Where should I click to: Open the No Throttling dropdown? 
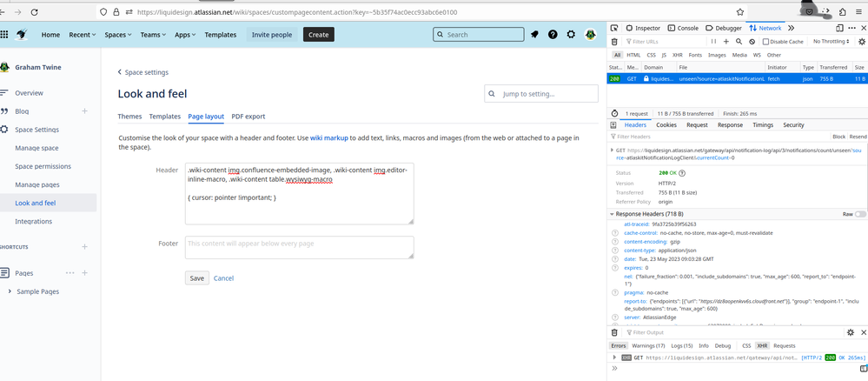pos(831,42)
